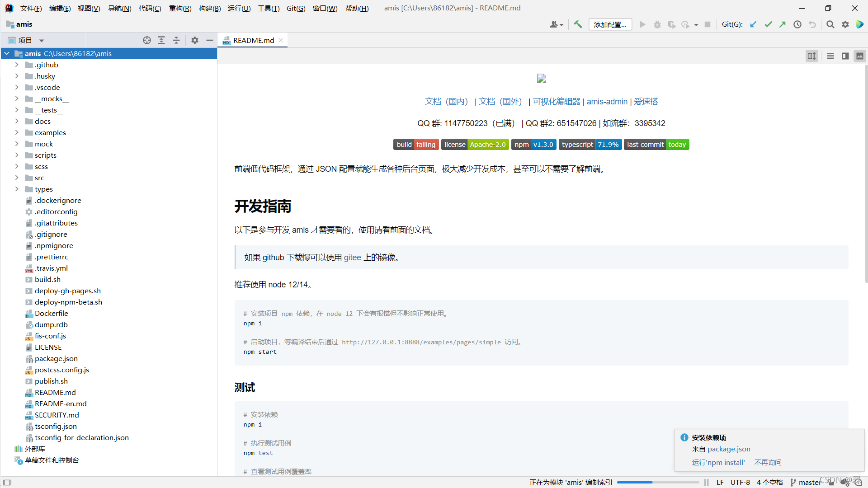The image size is (868, 488).
Task: Click the build failing badge
Action: click(416, 145)
